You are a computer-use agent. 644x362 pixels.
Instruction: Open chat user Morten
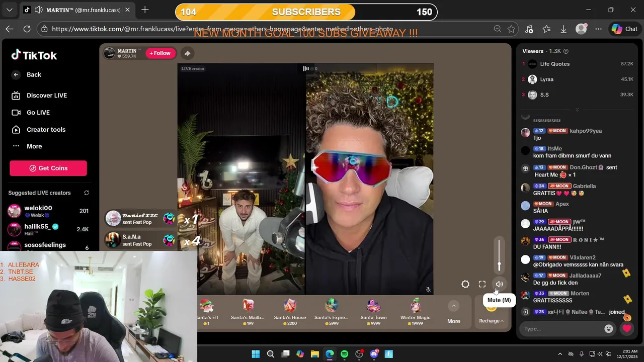pos(580,294)
